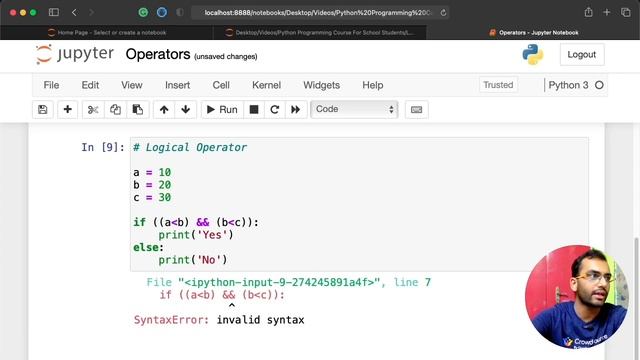Click the SyntaxError: invalid syntax output
The height and width of the screenshot is (360, 640).
pyautogui.click(x=219, y=320)
